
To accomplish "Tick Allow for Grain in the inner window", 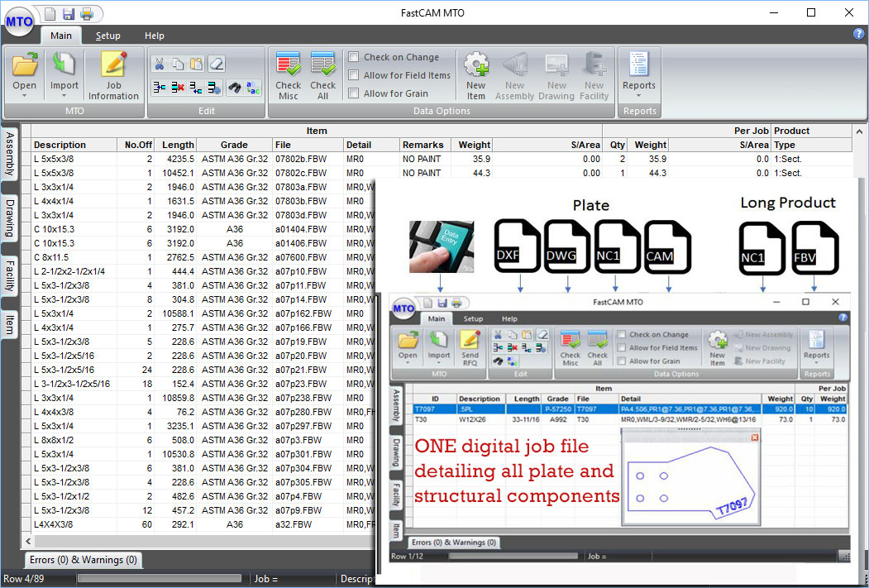I will pyautogui.click(x=622, y=361).
